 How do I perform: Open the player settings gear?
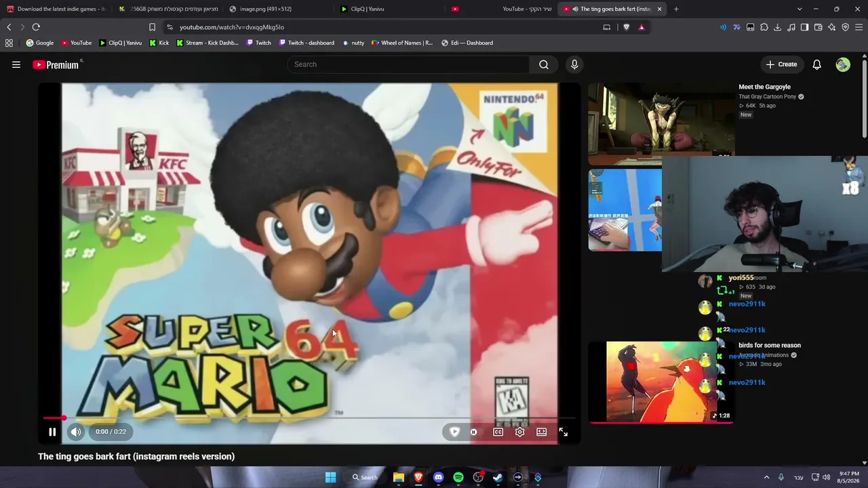(x=520, y=432)
